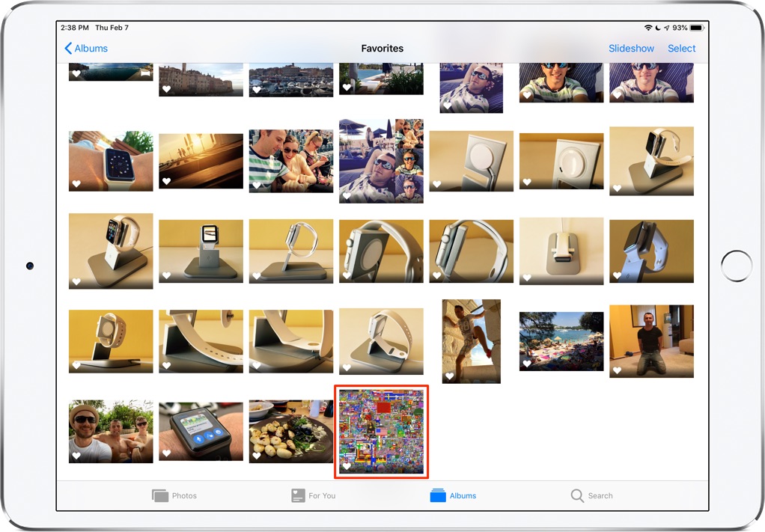Tap the location arrow status icon
The image size is (765, 532).
pyautogui.click(x=666, y=28)
